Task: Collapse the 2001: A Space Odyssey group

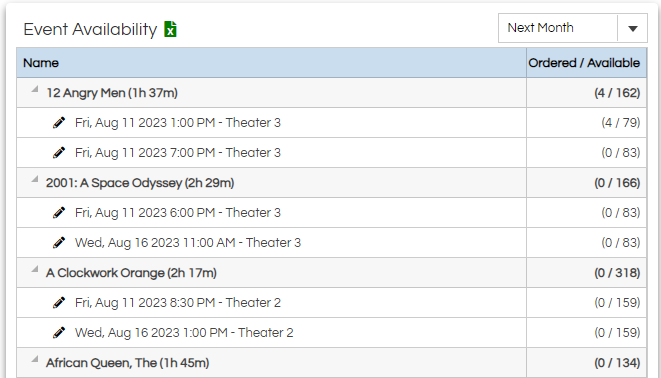Action: tap(35, 179)
